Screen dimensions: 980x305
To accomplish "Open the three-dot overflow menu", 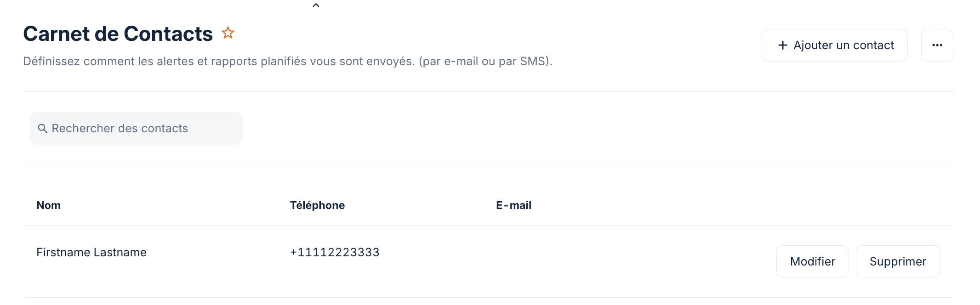I will 937,45.
